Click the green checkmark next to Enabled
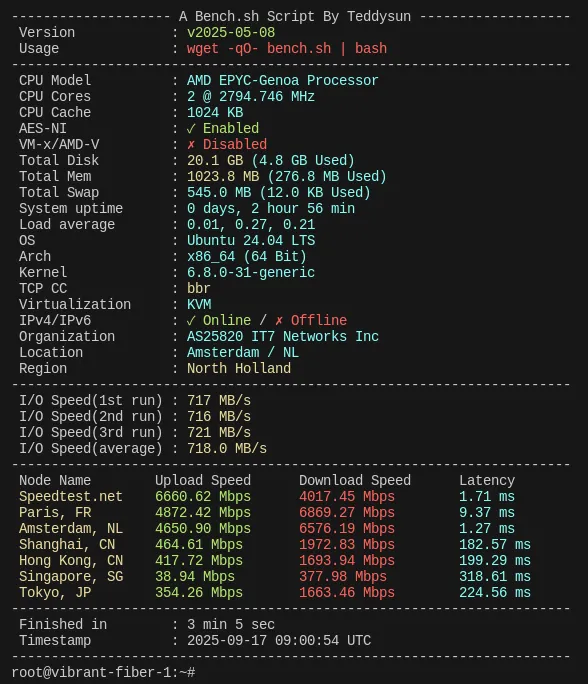Screen dimensions: 588x684 point(191,129)
